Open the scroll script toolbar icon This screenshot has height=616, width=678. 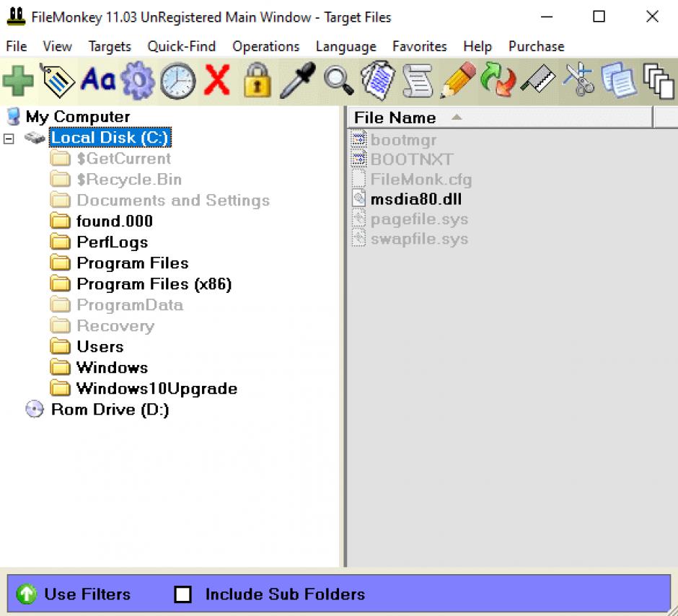point(418,81)
